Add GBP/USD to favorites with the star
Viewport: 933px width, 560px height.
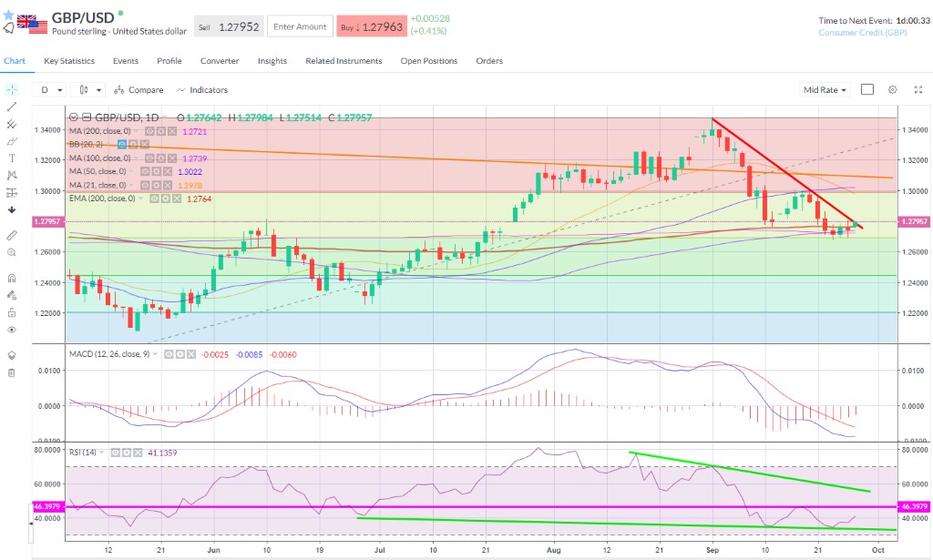8,17
